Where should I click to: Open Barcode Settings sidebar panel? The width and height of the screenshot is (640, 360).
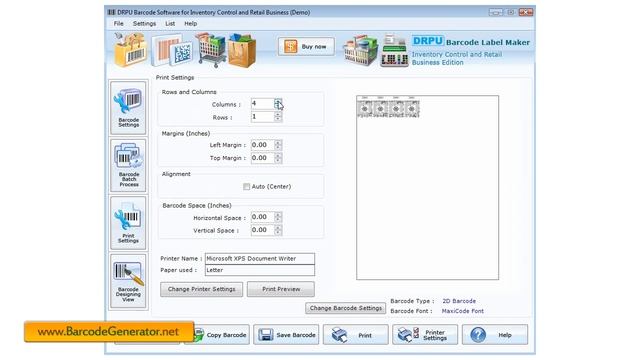coord(128,108)
